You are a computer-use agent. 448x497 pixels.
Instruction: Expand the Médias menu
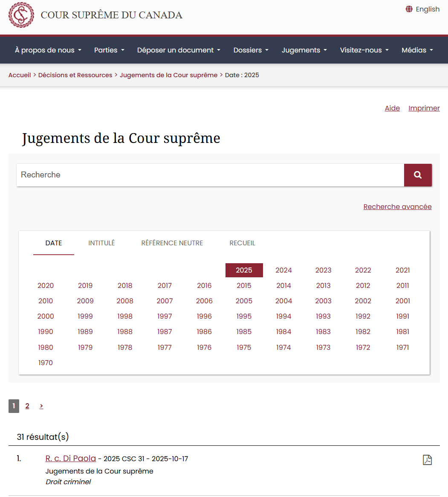coord(417,50)
